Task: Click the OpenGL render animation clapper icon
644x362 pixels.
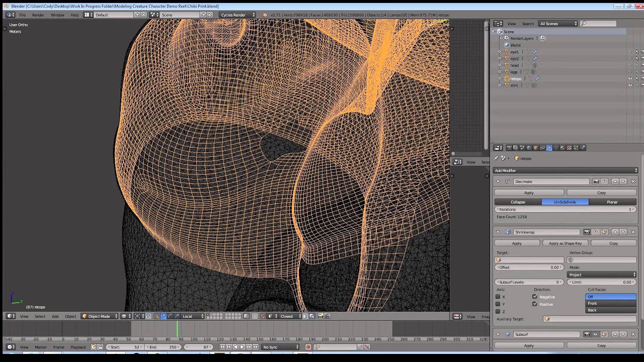Action: [327, 316]
